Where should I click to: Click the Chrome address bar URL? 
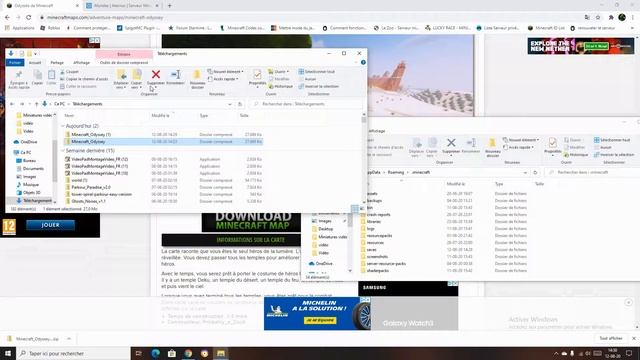104,18
